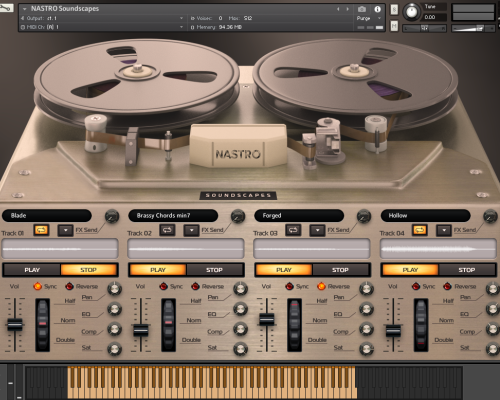
Task: Click the Track 01 waveform display
Action: (60, 249)
